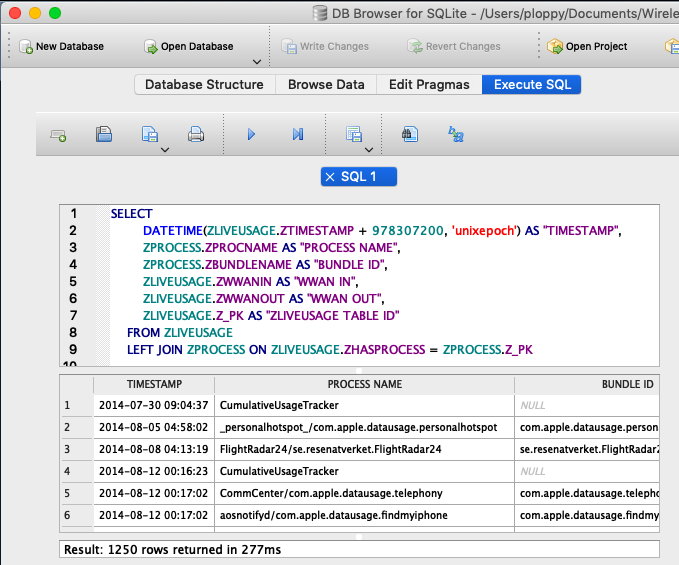The image size is (679, 565).
Task: Click the PROCESS NAME column header
Action: 365,384
